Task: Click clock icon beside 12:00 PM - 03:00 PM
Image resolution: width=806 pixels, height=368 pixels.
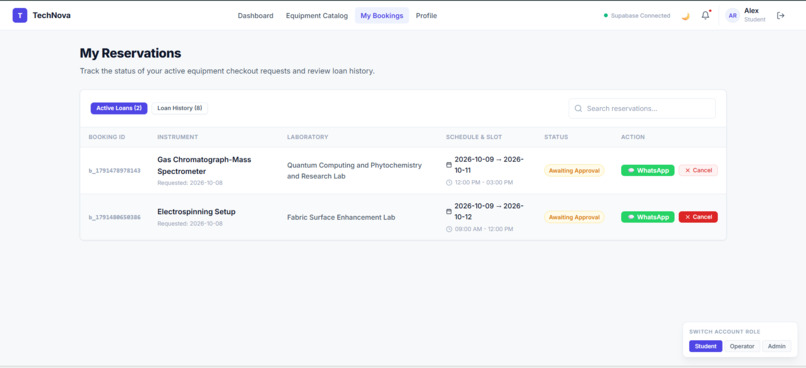Action: pos(449,182)
